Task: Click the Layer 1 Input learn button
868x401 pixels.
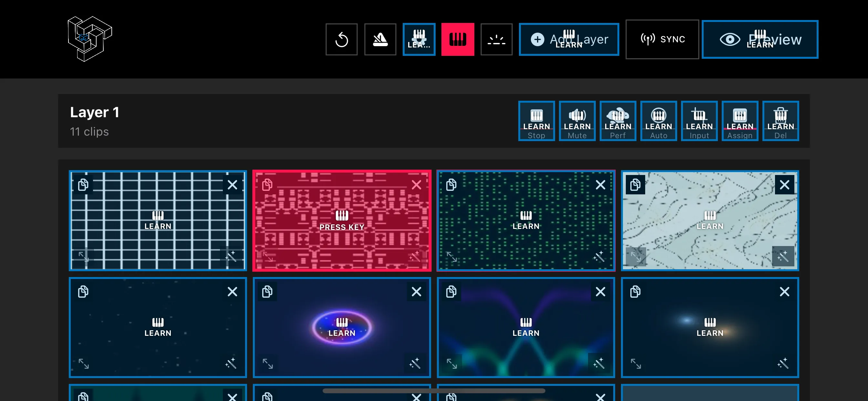Action: pos(699,121)
